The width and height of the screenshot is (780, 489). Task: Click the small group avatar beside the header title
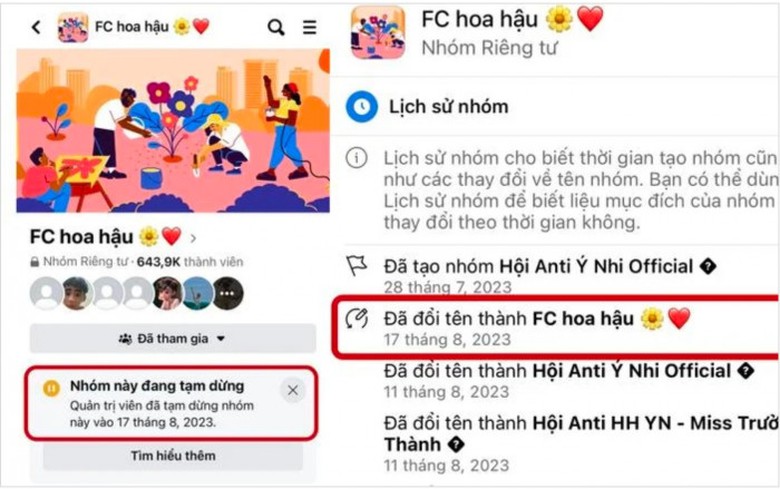point(73,27)
